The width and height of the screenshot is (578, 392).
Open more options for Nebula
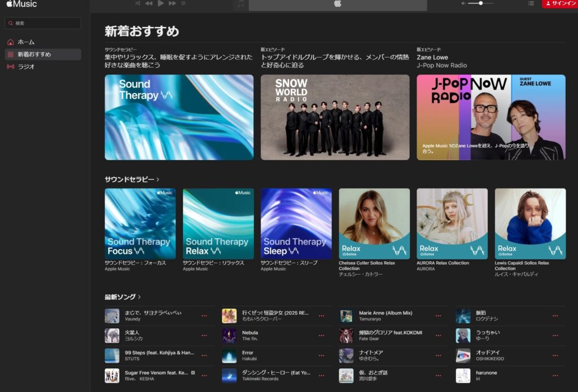[x=321, y=336]
